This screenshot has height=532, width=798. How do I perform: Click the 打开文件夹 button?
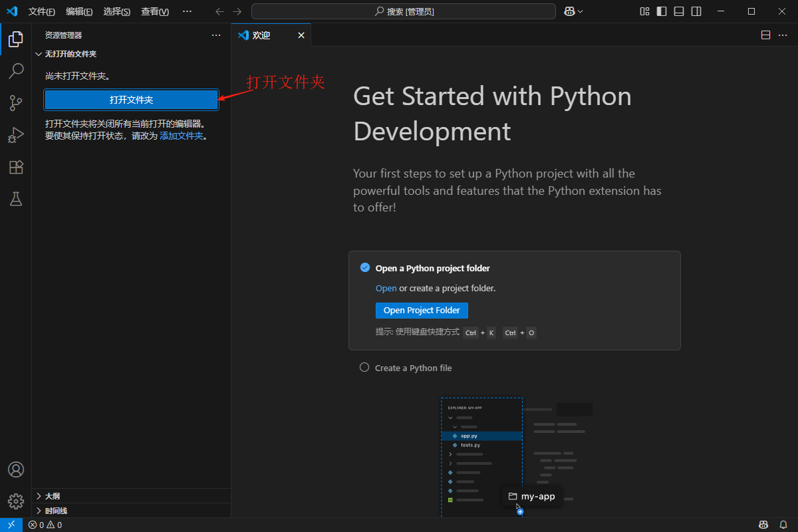click(132, 100)
